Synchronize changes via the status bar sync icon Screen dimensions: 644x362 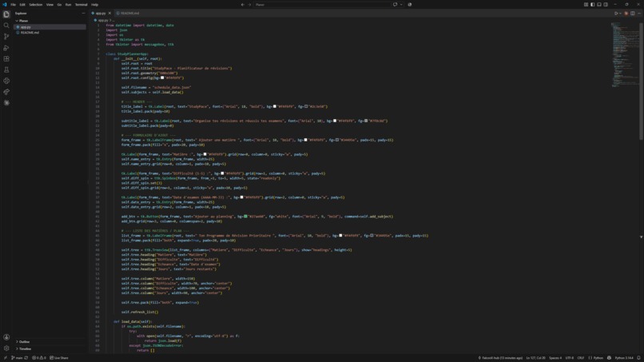[26, 358]
